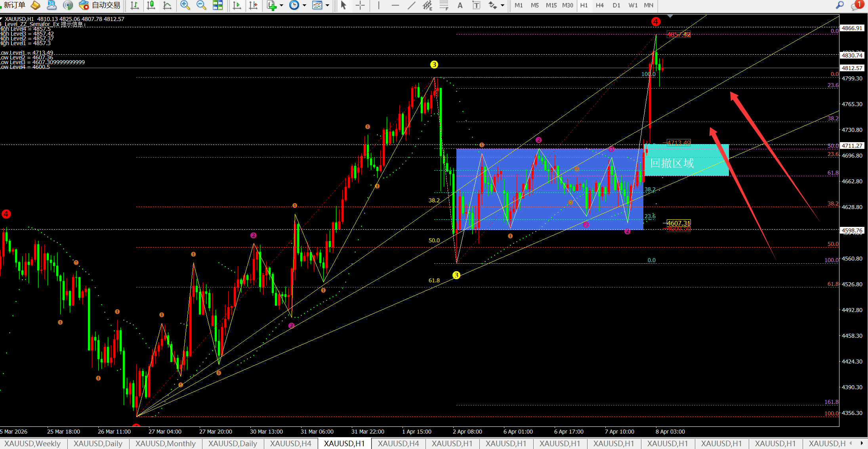The height and width of the screenshot is (449, 868).
Task: Select the horizontal line tool
Action: click(x=395, y=5)
